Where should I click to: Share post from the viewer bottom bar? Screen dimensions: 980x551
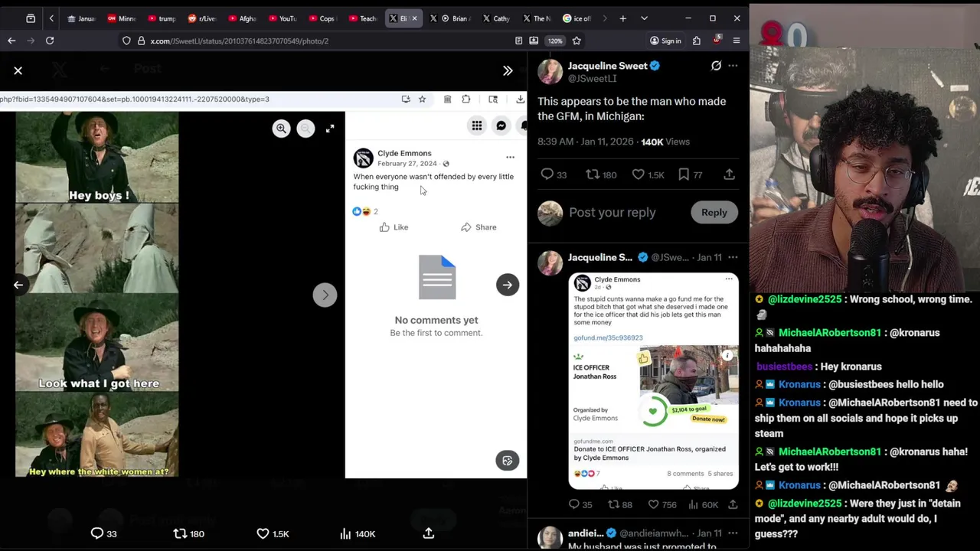tap(429, 533)
